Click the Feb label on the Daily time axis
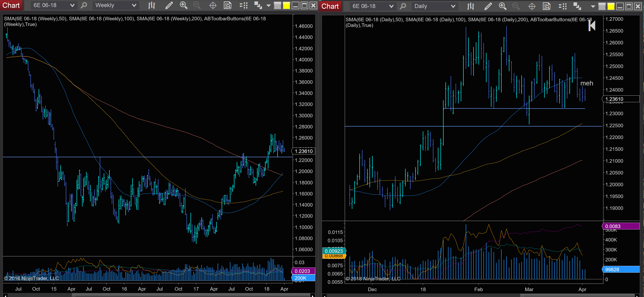Image resolution: width=644 pixels, height=297 pixels. 478,289
